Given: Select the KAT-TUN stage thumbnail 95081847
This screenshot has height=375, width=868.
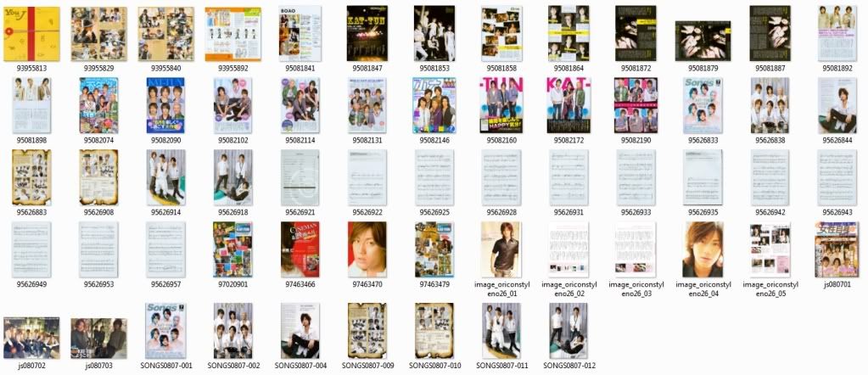Looking at the screenshot, I should [367, 33].
